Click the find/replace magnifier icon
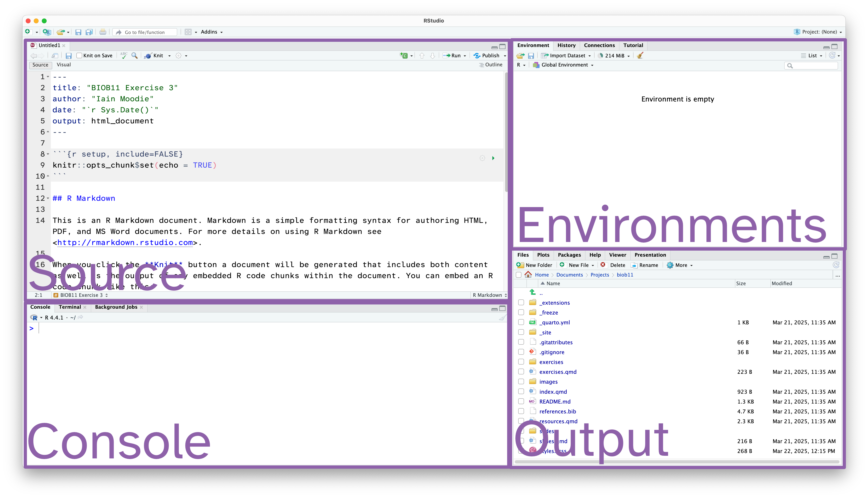Image resolution: width=868 pixels, height=498 pixels. [x=135, y=55]
